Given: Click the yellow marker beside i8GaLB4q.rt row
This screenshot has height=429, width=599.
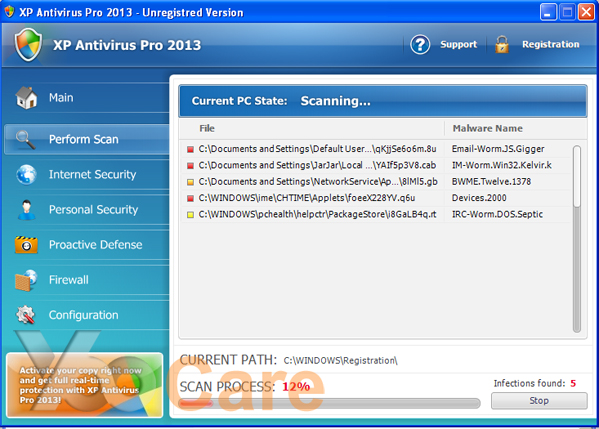Looking at the screenshot, I should [x=190, y=215].
